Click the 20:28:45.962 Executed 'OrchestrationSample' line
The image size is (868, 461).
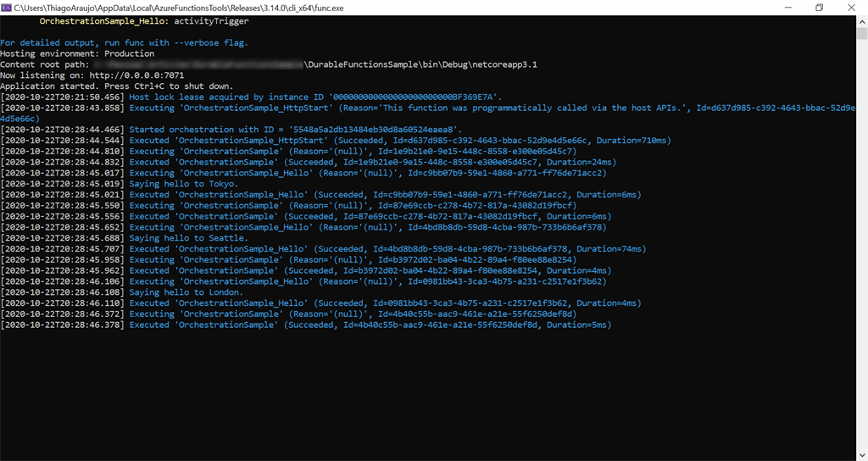pos(306,270)
